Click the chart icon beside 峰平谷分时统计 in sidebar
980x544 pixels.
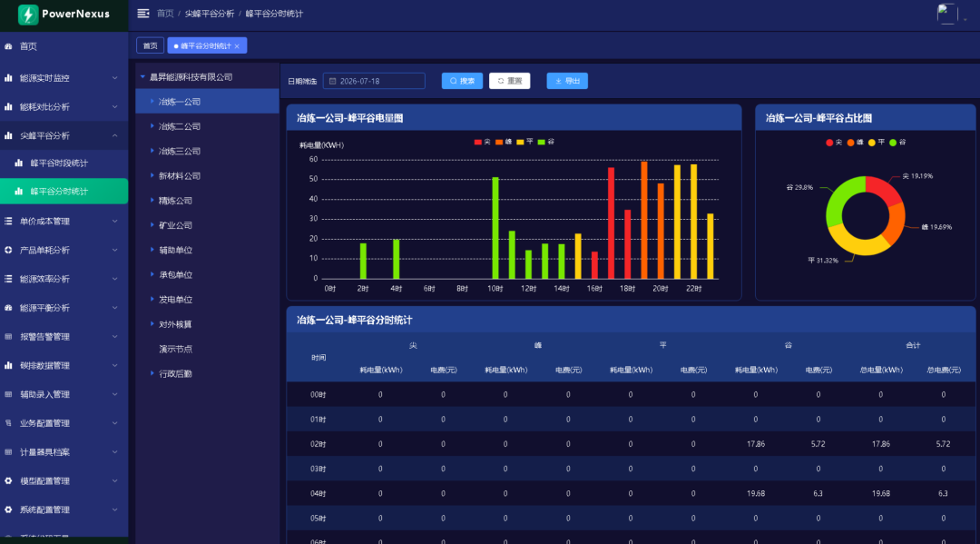click(x=19, y=192)
